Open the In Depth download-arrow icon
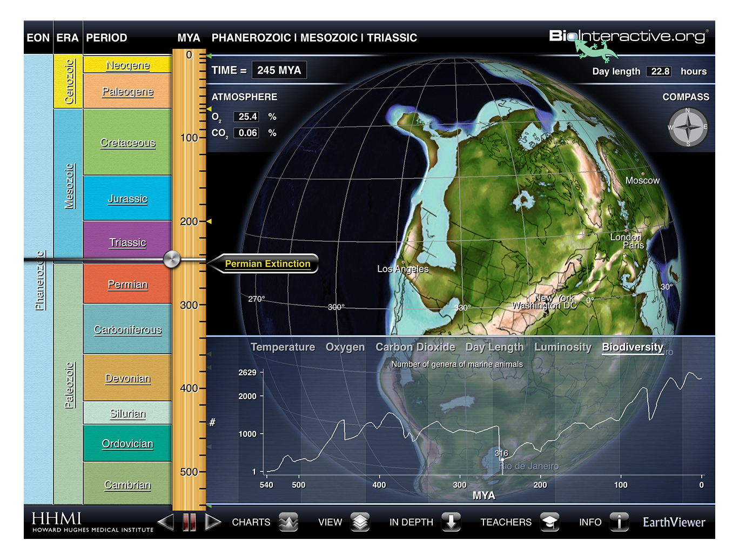739x560 pixels. (x=451, y=522)
